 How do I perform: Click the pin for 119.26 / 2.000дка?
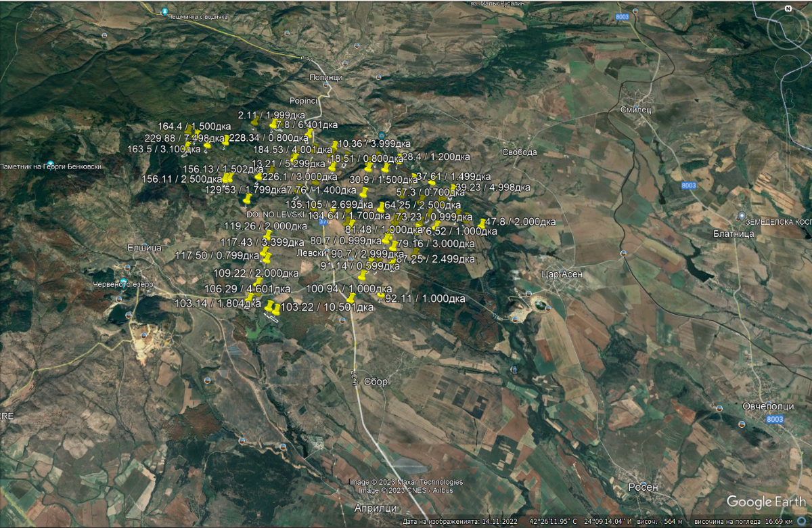coord(268,235)
